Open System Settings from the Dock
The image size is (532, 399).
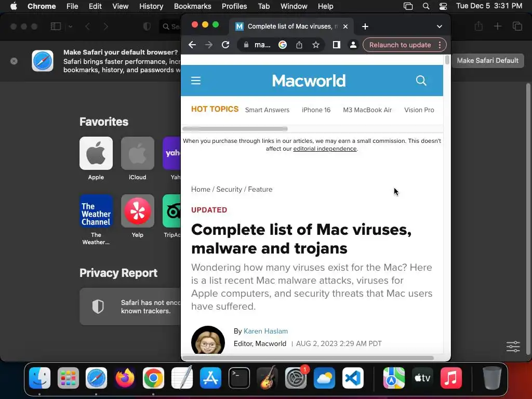pyautogui.click(x=296, y=378)
